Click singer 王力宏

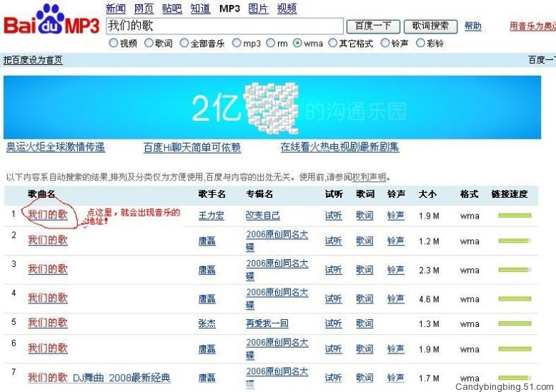coord(211,216)
